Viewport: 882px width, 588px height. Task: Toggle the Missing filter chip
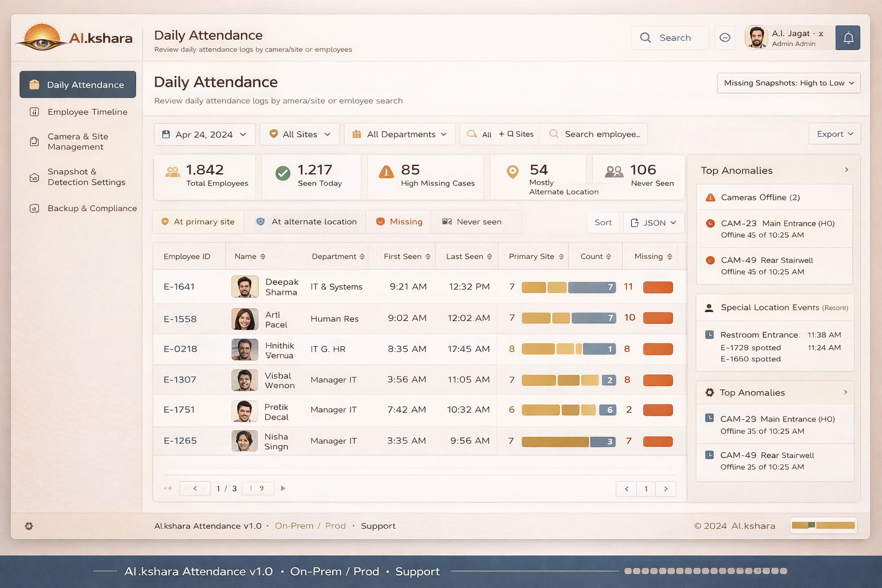399,222
